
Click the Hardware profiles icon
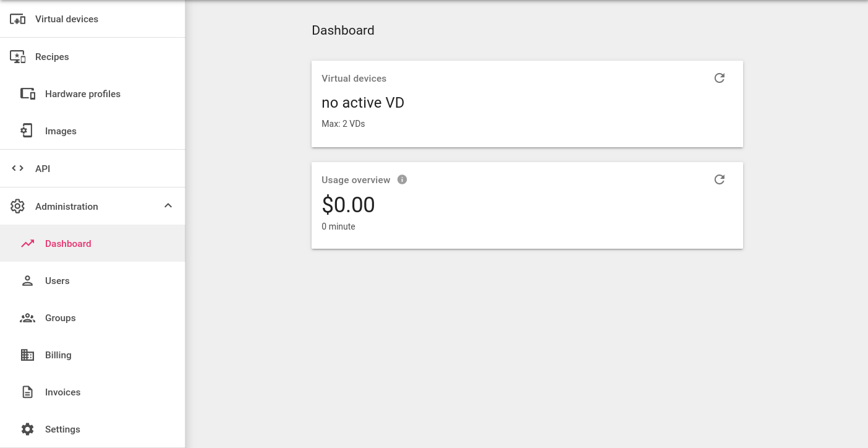(27, 93)
